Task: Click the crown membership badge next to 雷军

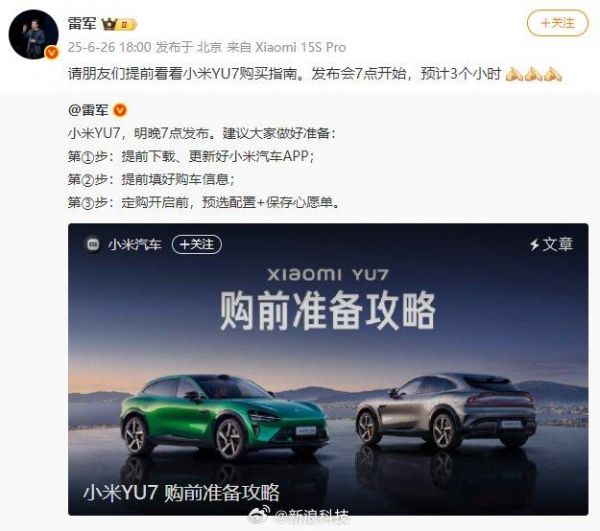Action: pyautogui.click(x=119, y=25)
